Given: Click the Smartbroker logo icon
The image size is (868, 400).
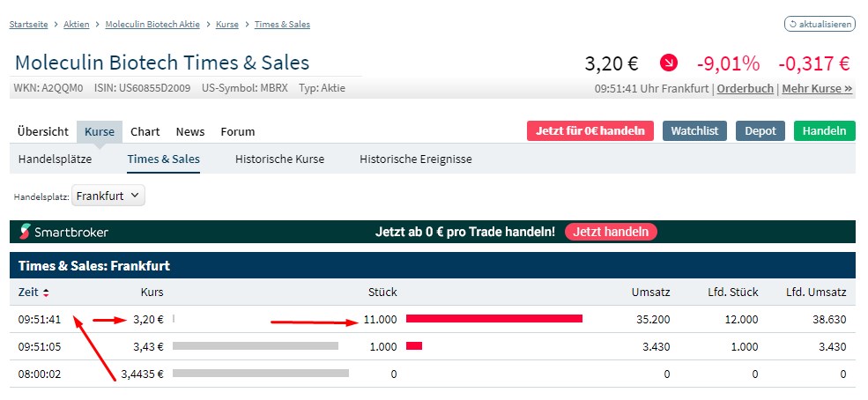Looking at the screenshot, I should click(26, 232).
